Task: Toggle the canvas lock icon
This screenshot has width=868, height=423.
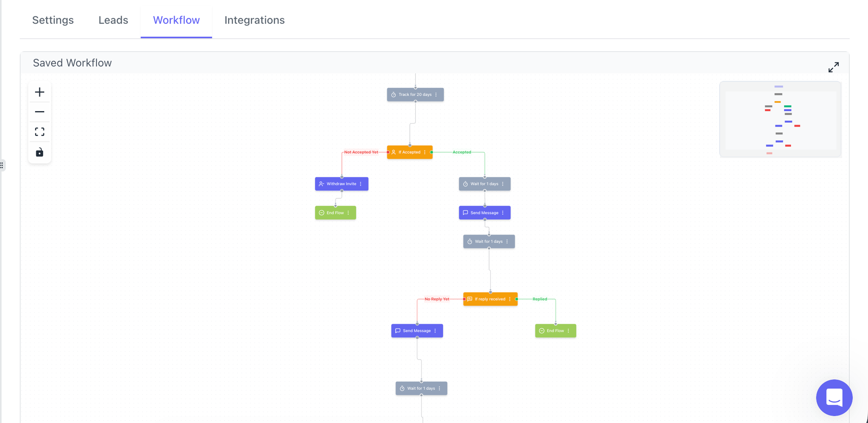Action: point(39,152)
